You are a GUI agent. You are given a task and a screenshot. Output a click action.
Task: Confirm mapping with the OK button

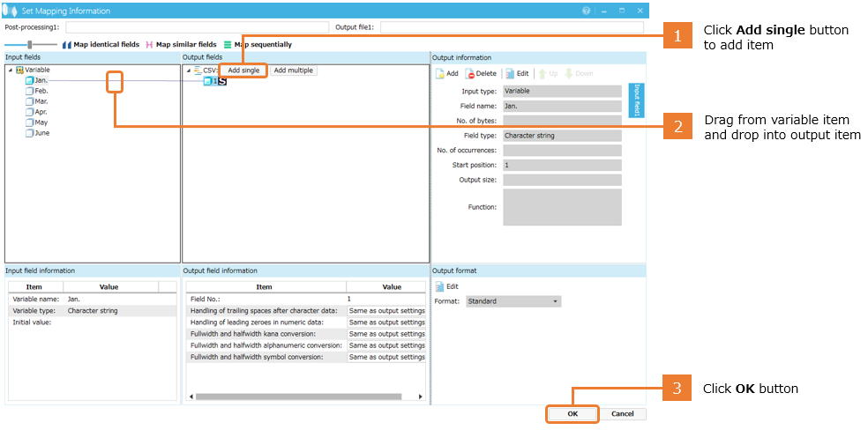572,413
